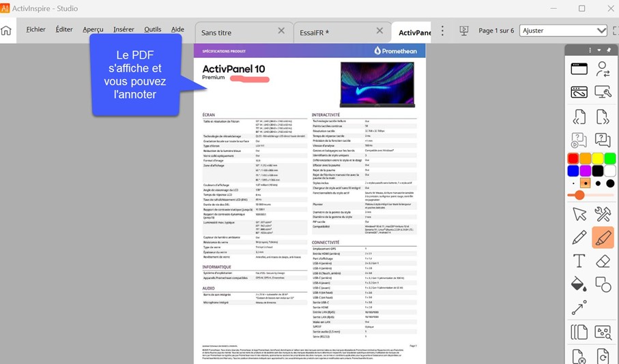
Task: Click the clear page icon
Action: [579, 356]
